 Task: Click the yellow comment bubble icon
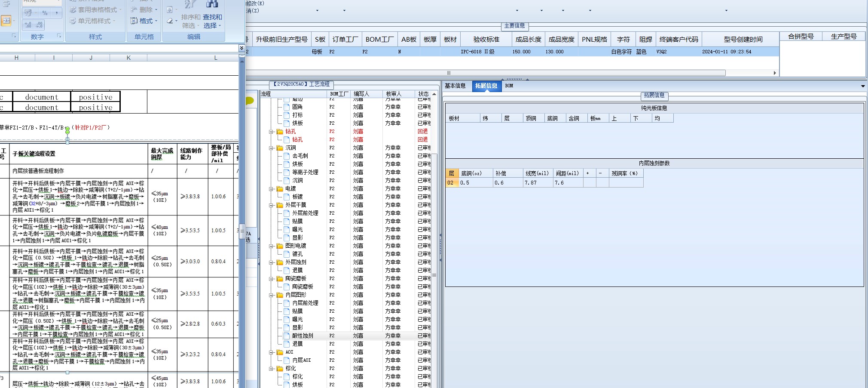click(250, 101)
